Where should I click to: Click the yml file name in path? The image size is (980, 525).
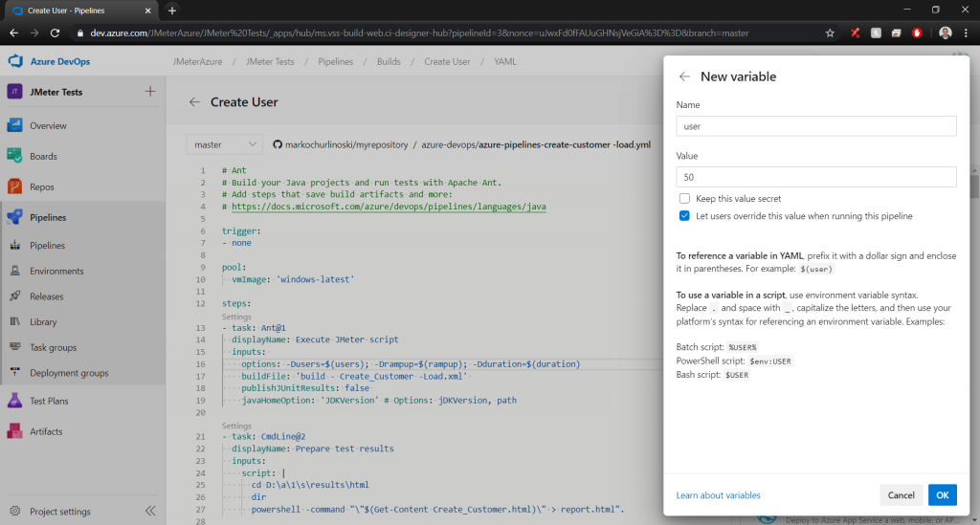(x=565, y=144)
